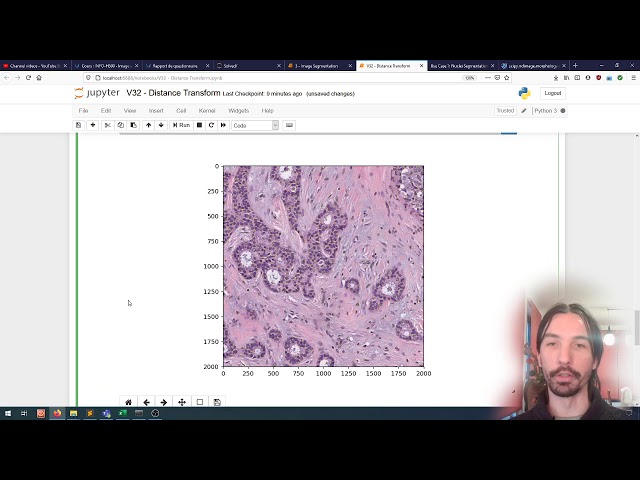Go to browser home page
This screenshot has width=640, height=480.
tap(39, 78)
